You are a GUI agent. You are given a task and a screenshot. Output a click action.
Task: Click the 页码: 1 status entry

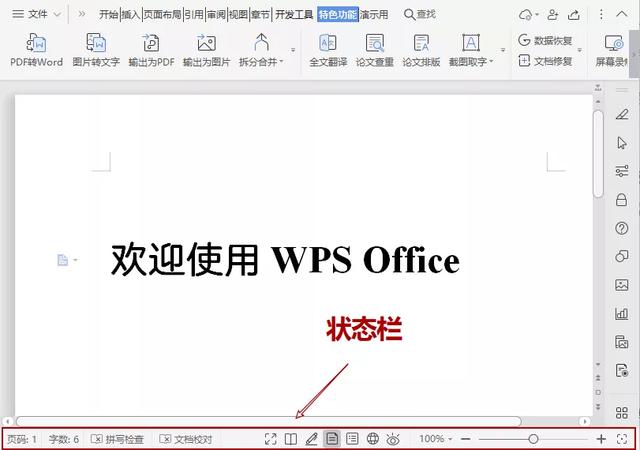[x=22, y=439]
